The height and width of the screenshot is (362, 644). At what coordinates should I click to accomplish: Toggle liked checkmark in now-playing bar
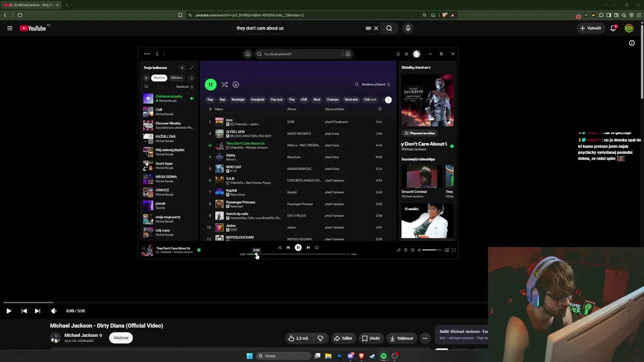tap(199, 250)
